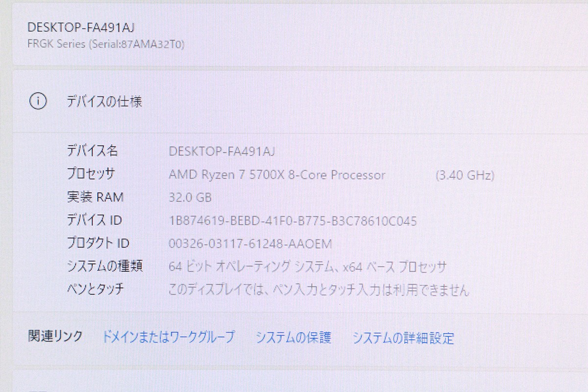
Task: Select the DESKTOP-FA491AJ title at top
Action: [81, 27]
